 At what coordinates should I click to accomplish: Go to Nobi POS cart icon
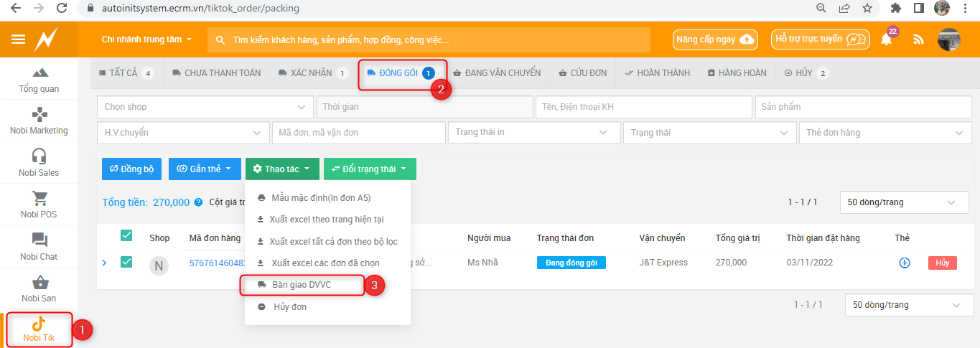click(39, 199)
